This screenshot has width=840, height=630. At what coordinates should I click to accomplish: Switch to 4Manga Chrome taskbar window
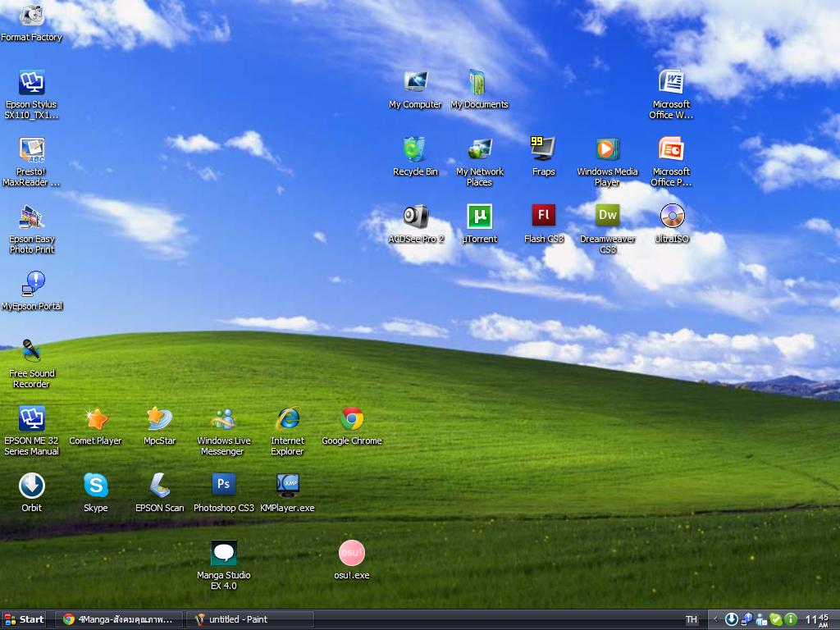(120, 620)
